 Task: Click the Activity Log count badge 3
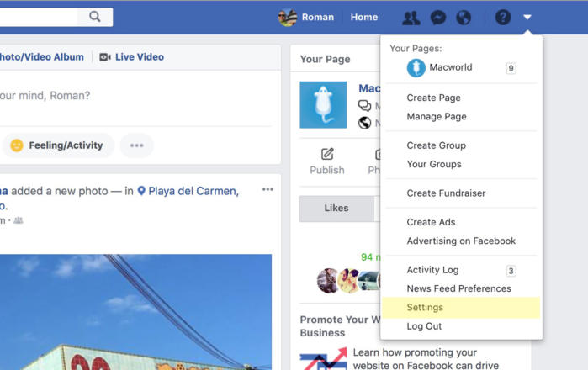511,271
